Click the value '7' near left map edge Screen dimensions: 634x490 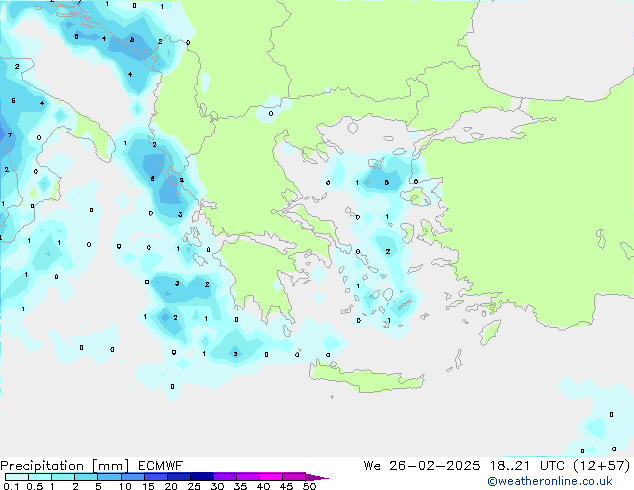click(10, 135)
